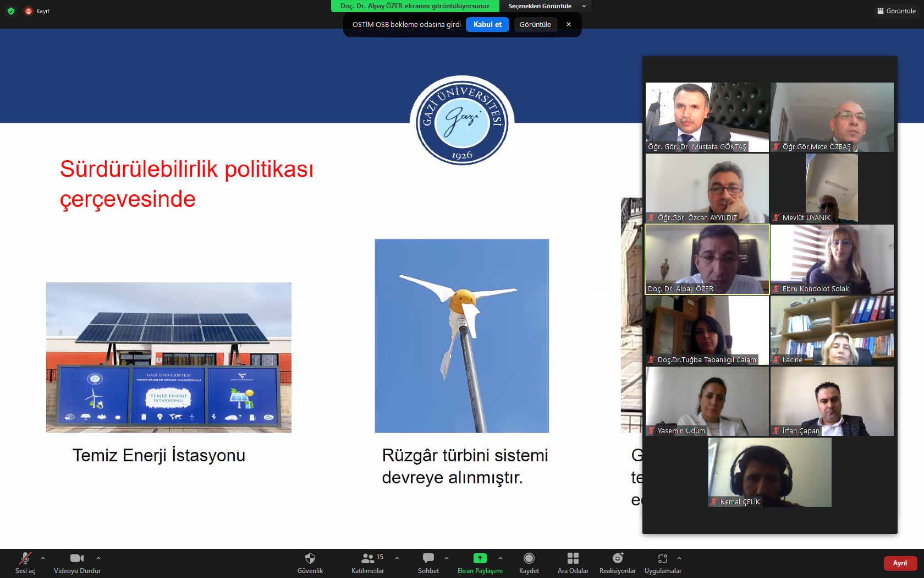Click Görüntüle in waiting room notification
Viewport: 924px width, 578px height.
click(535, 24)
